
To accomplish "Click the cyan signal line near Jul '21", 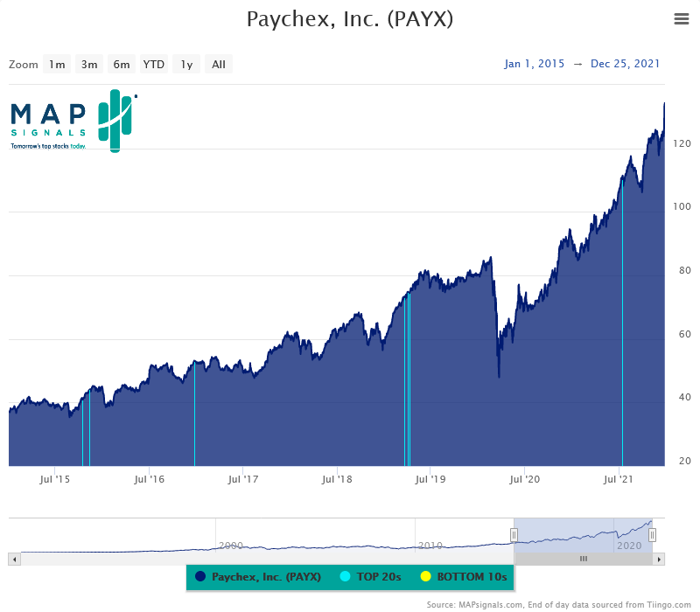I will pos(622,322).
